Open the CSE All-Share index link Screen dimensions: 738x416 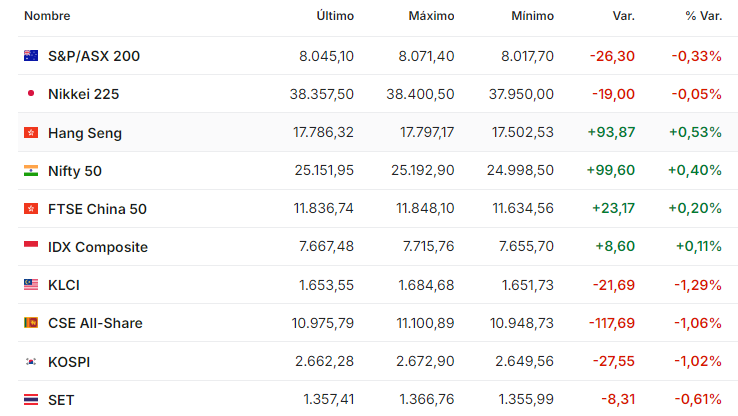95,323
